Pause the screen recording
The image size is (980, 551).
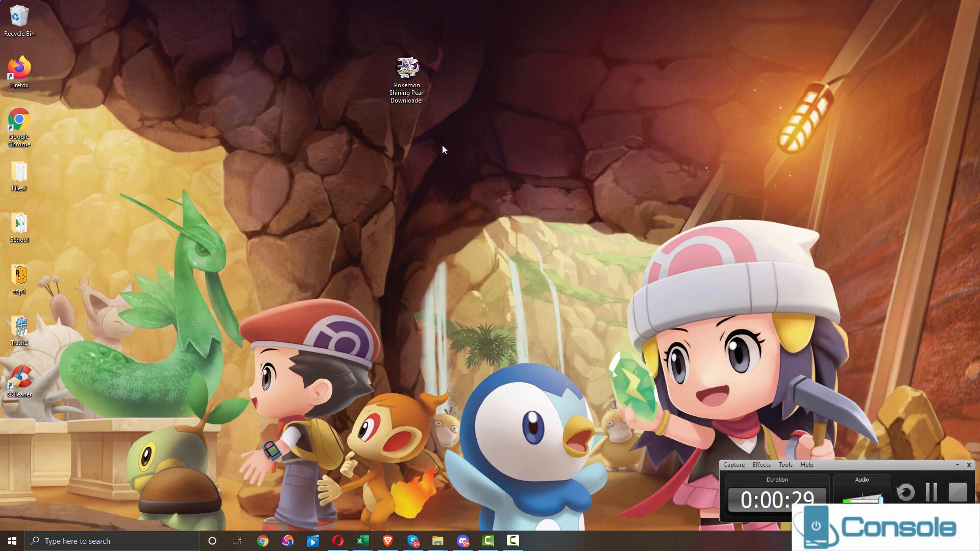[931, 492]
